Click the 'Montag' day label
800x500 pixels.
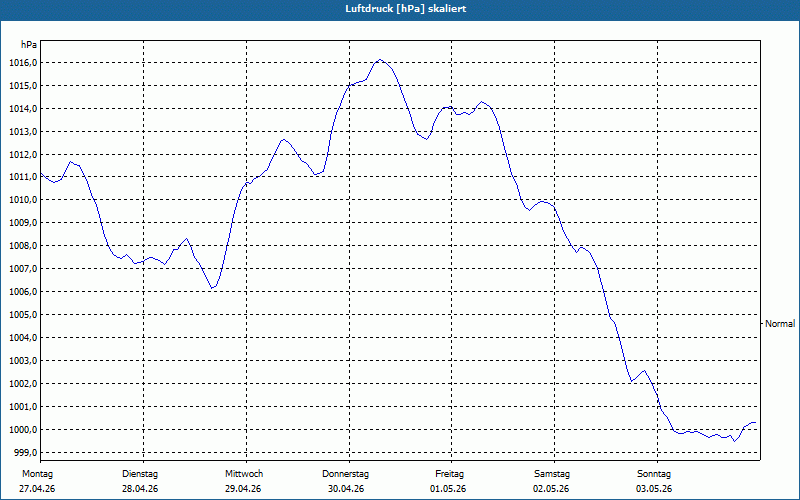(37, 474)
